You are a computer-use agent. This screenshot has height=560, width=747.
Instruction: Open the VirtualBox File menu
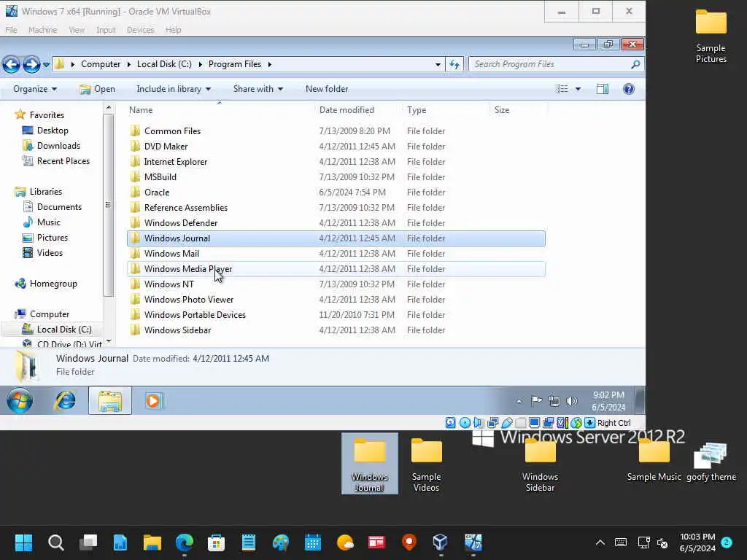(x=11, y=30)
